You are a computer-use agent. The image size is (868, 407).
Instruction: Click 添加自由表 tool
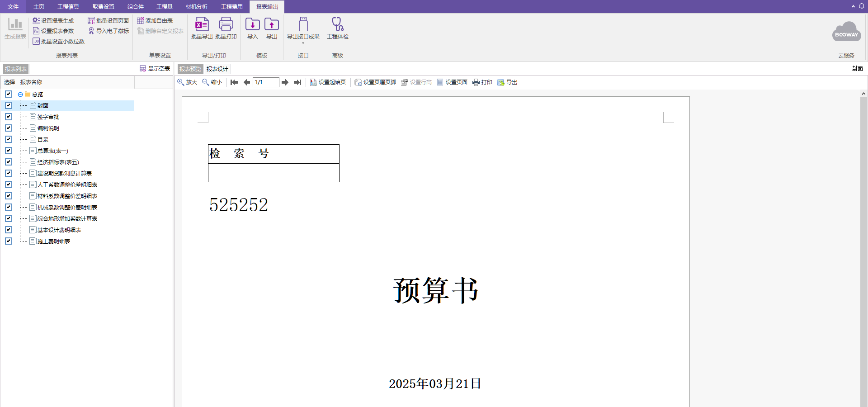(x=155, y=20)
